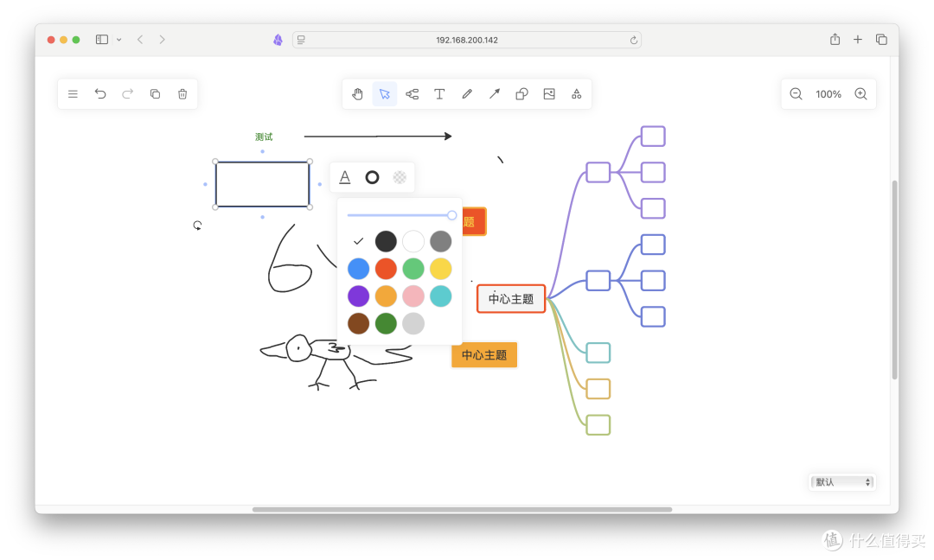
Task: Toggle text color mode with the A icon
Action: coord(344,176)
